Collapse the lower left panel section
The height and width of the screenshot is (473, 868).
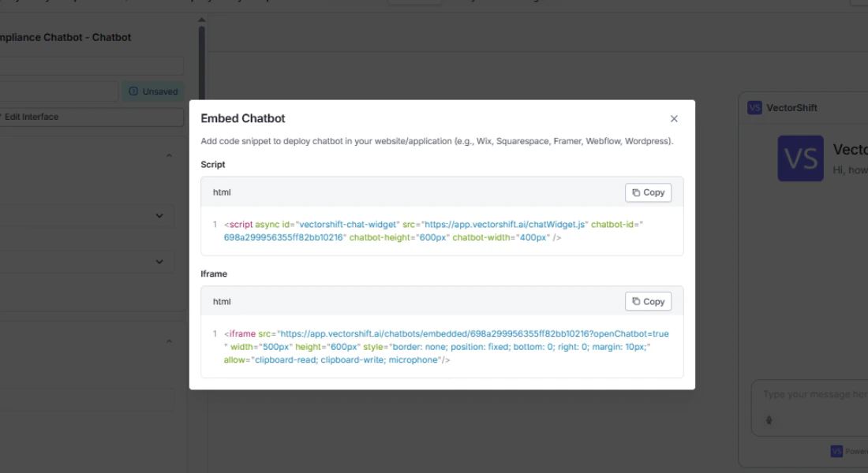169,341
